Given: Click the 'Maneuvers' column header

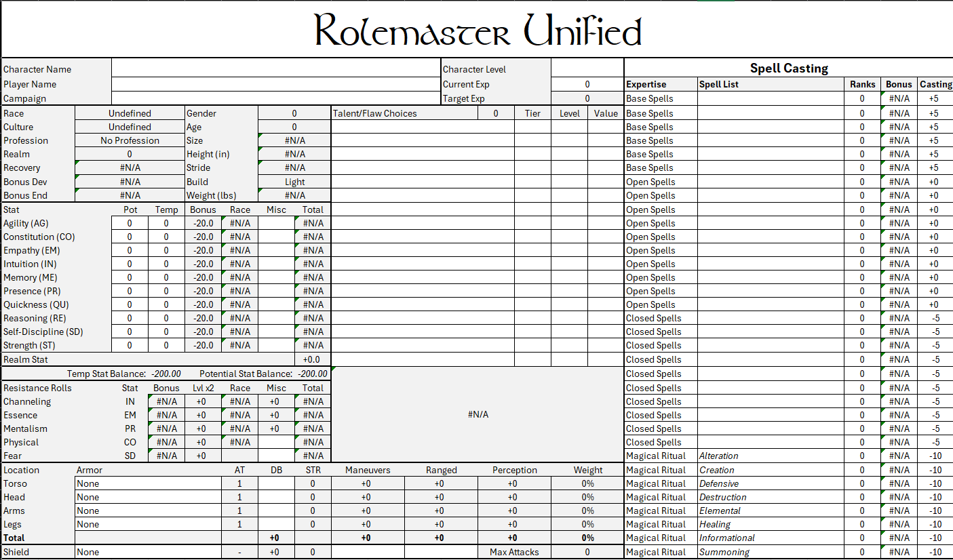Looking at the screenshot, I should point(368,470).
